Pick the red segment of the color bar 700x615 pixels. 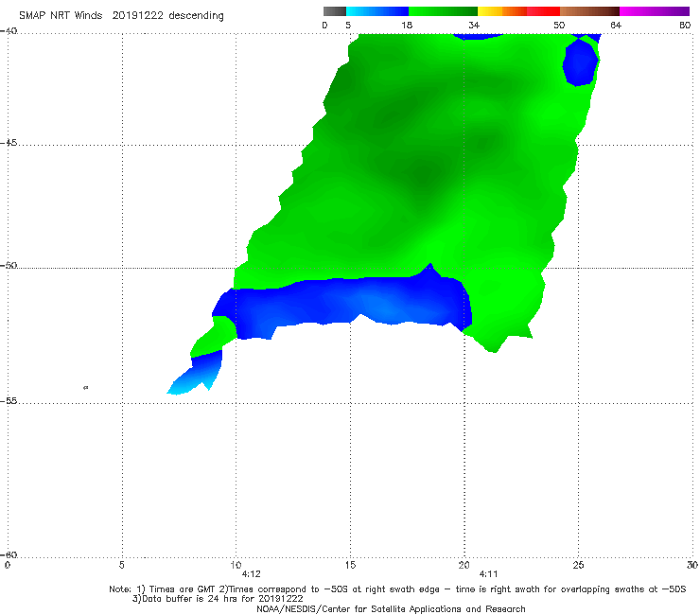coord(543,11)
